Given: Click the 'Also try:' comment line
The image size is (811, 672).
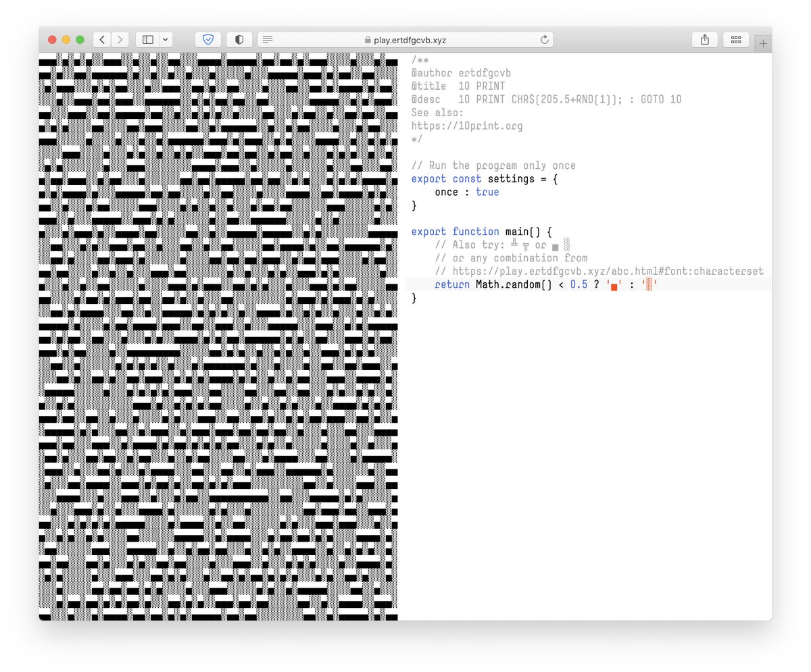Looking at the screenshot, I should [503, 244].
